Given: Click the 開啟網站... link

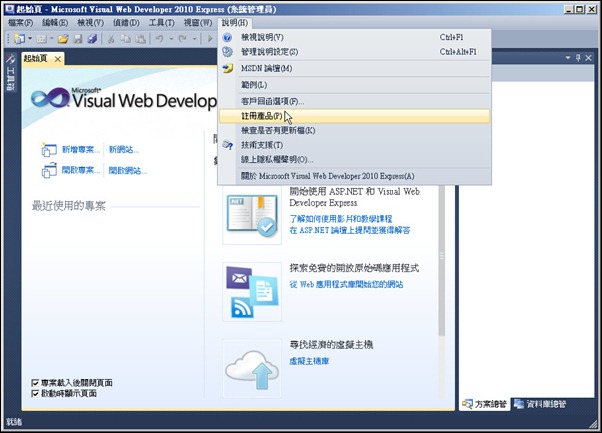Looking at the screenshot, I should [127, 170].
